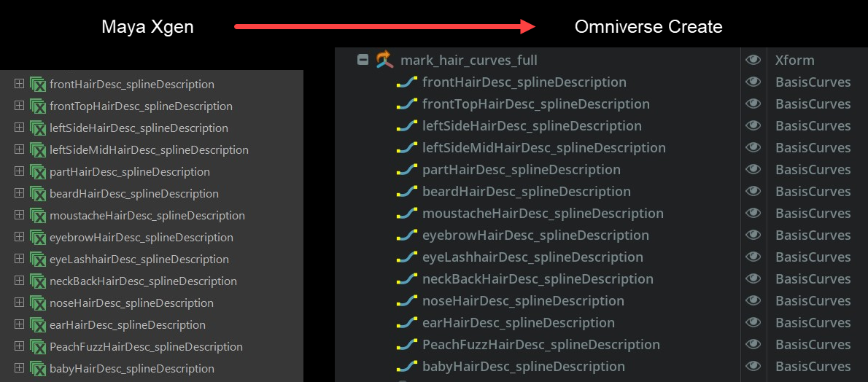
Task: Click curve icon of noseHairDesc_splineDescription in Omniverse
Action: [406, 301]
